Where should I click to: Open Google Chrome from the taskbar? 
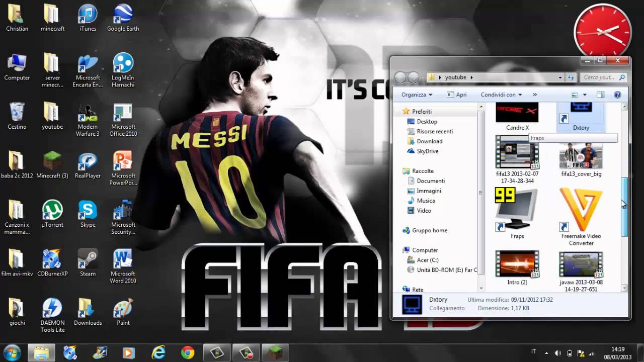coord(188,353)
